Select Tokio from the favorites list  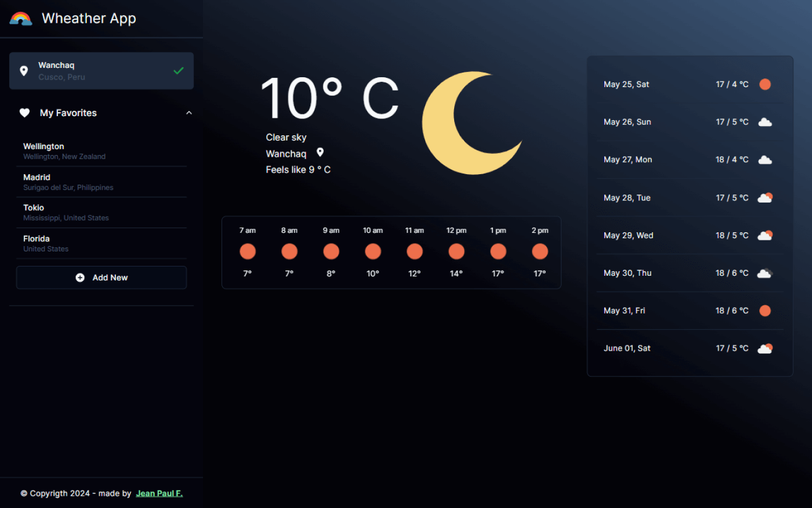(x=101, y=212)
